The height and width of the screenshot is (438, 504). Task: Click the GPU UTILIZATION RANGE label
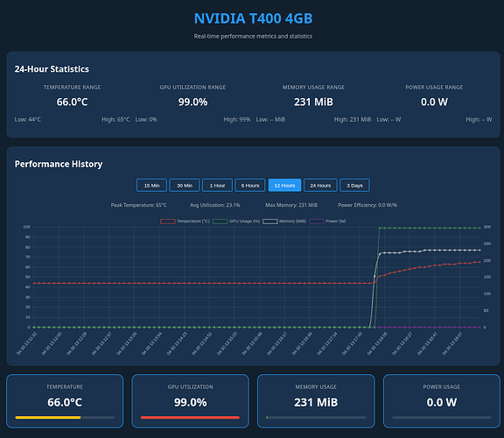(x=192, y=88)
